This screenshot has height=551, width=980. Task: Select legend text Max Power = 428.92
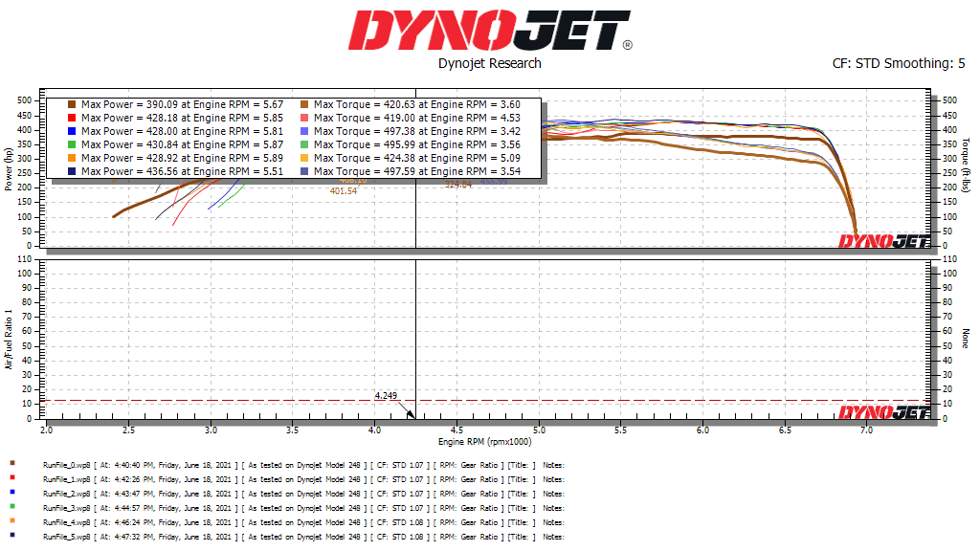129,158
